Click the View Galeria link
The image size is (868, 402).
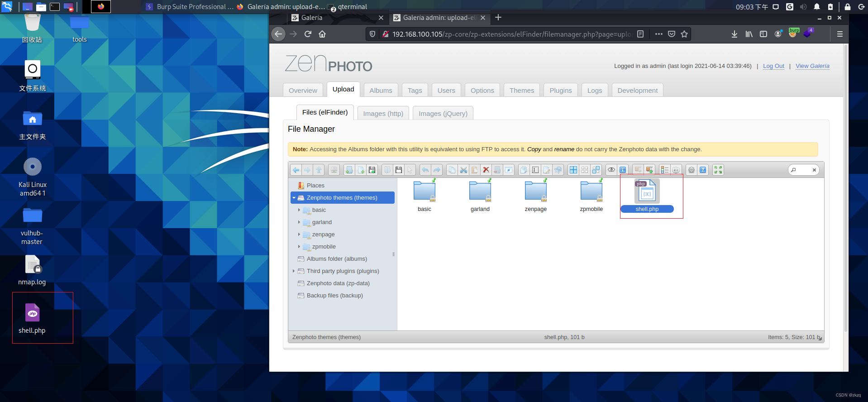tap(812, 66)
